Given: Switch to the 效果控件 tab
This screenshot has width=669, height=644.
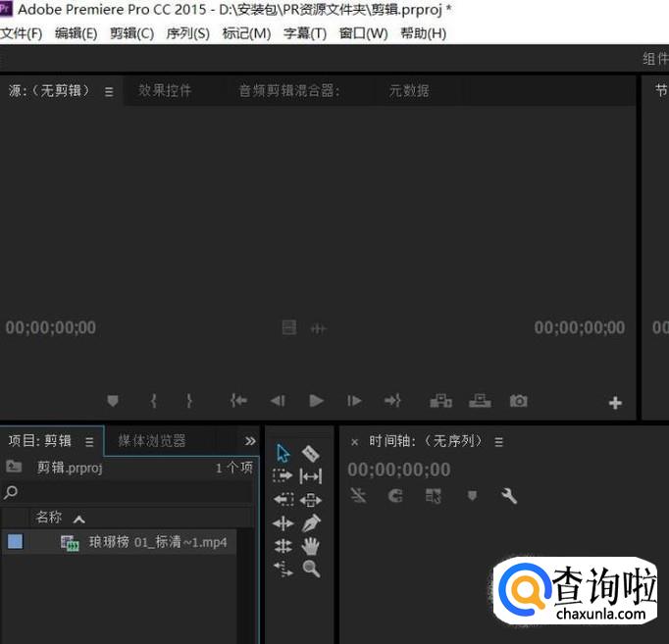Looking at the screenshot, I should pyautogui.click(x=165, y=91).
